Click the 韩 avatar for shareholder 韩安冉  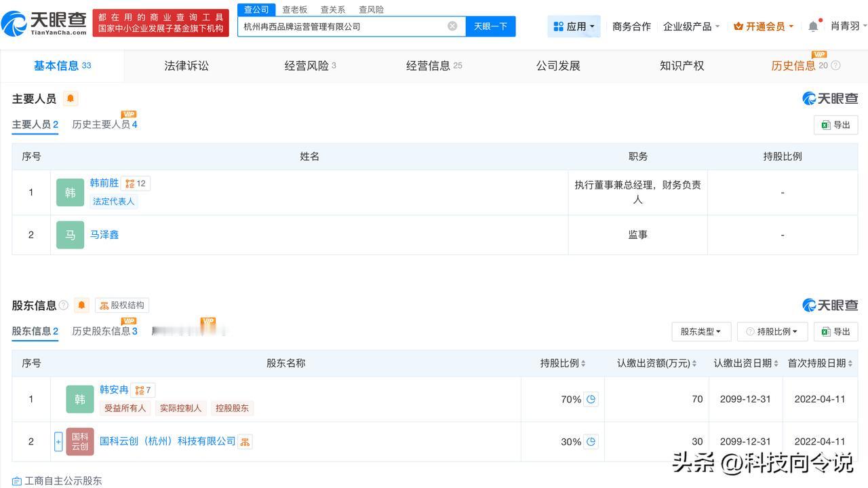tap(80, 399)
